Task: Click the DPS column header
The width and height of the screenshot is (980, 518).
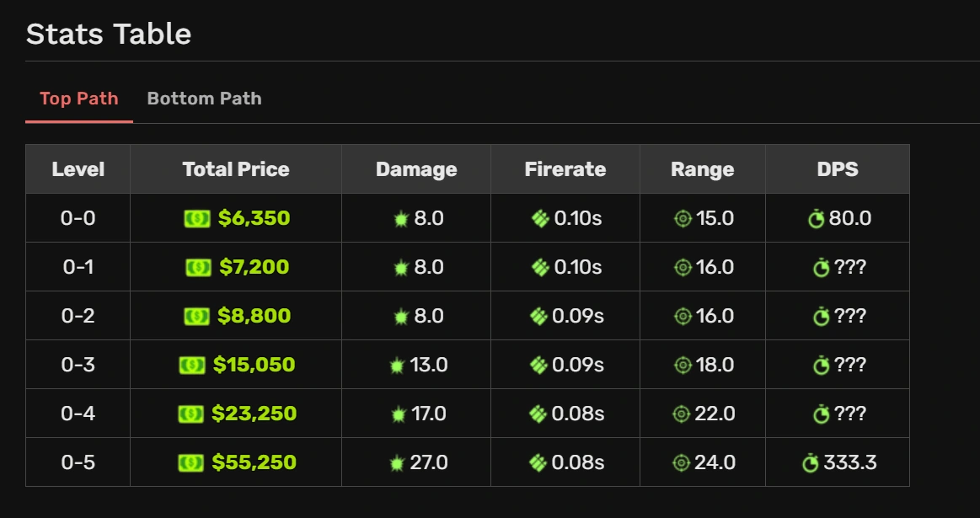Action: [x=838, y=169]
